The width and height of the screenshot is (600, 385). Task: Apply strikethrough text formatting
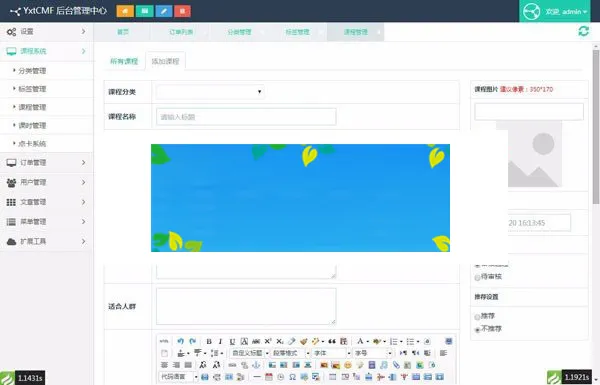256,341
